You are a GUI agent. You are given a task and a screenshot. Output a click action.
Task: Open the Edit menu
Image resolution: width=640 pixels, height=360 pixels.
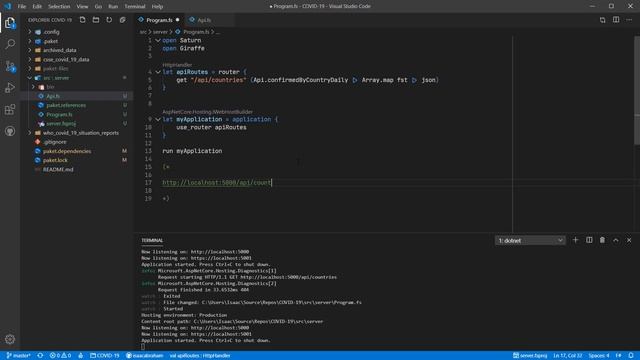click(x=37, y=7)
